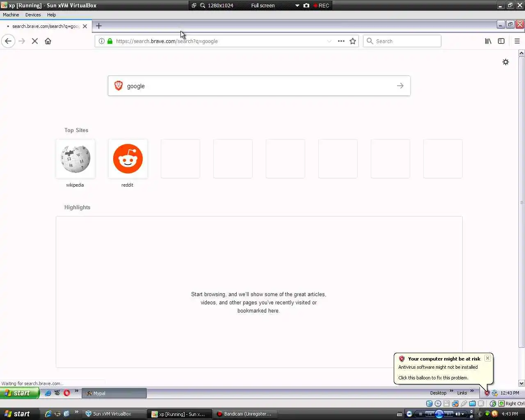The width and height of the screenshot is (525, 420).
Task: Click the toolbar Search field
Action: (x=402, y=41)
